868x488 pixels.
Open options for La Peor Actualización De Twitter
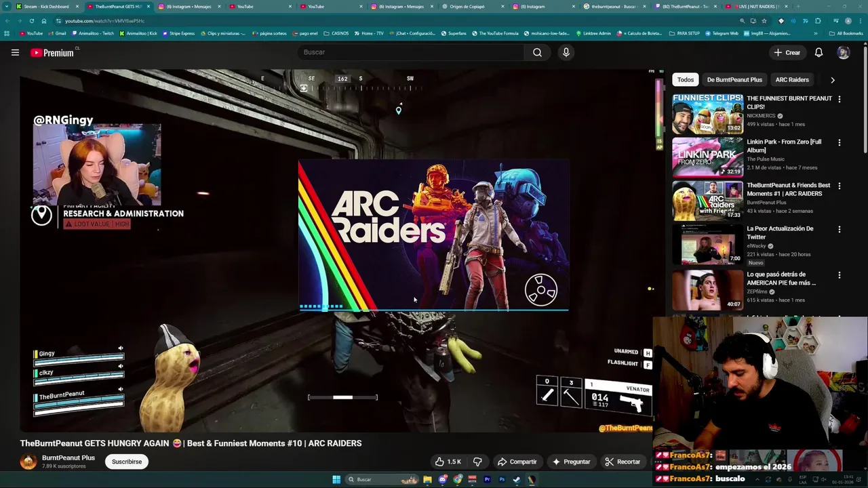pyautogui.click(x=840, y=229)
